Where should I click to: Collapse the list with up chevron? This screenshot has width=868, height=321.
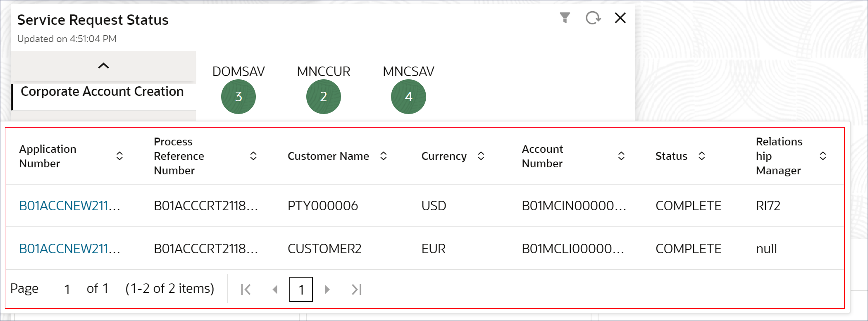point(103,66)
